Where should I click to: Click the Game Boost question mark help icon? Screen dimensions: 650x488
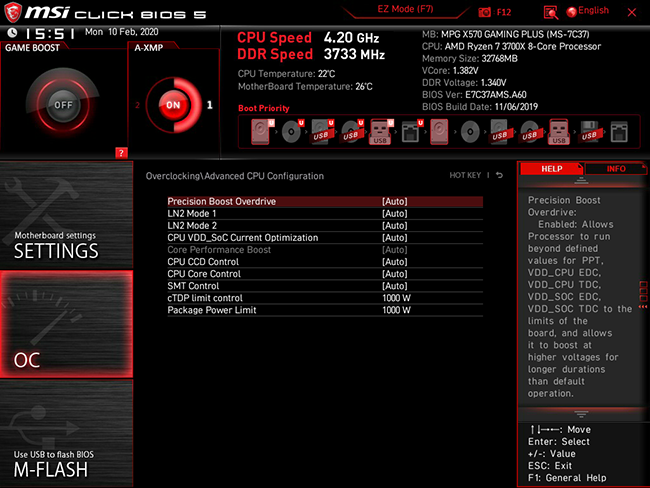pyautogui.click(x=121, y=153)
